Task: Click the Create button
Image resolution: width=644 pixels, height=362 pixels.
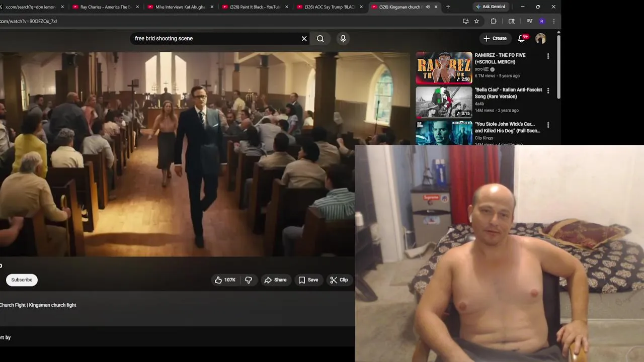Action: pos(495,38)
